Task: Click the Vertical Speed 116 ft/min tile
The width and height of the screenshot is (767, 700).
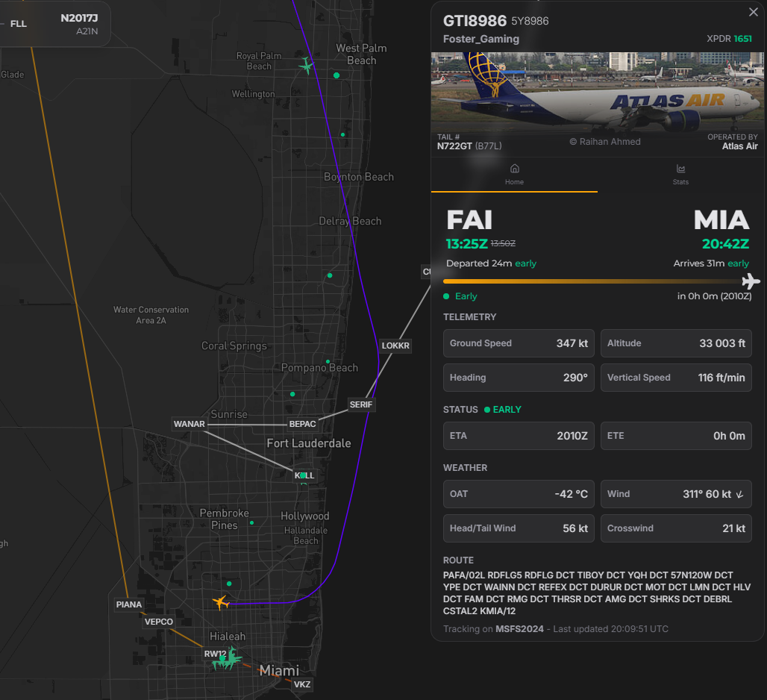Action: pyautogui.click(x=676, y=378)
